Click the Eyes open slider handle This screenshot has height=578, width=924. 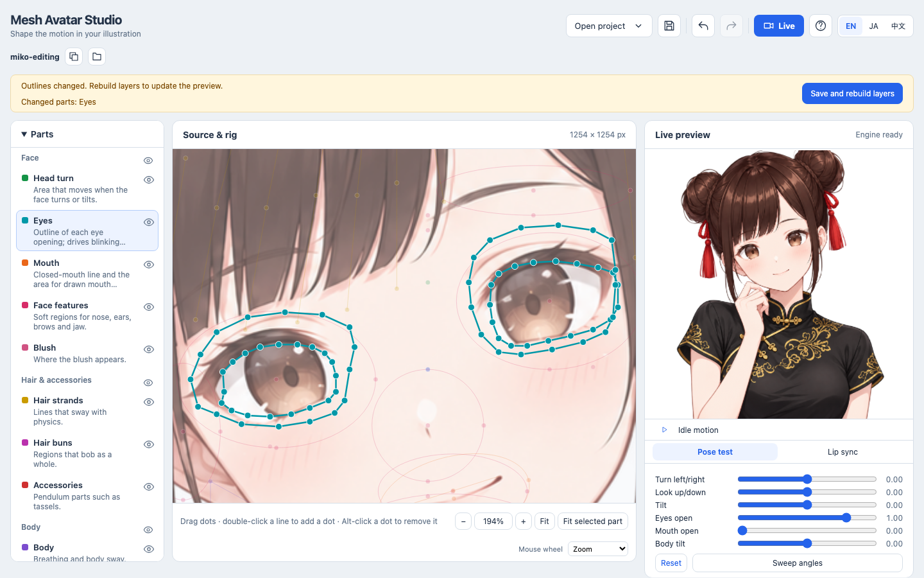[x=846, y=518]
